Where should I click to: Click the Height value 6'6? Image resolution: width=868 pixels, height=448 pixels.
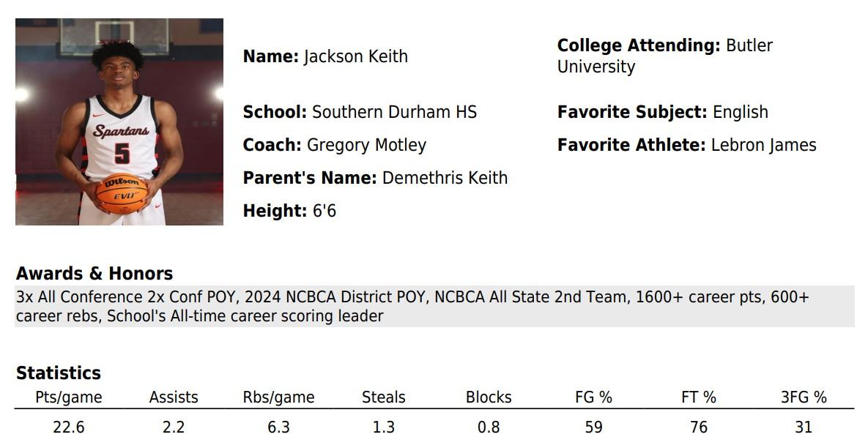tap(324, 211)
